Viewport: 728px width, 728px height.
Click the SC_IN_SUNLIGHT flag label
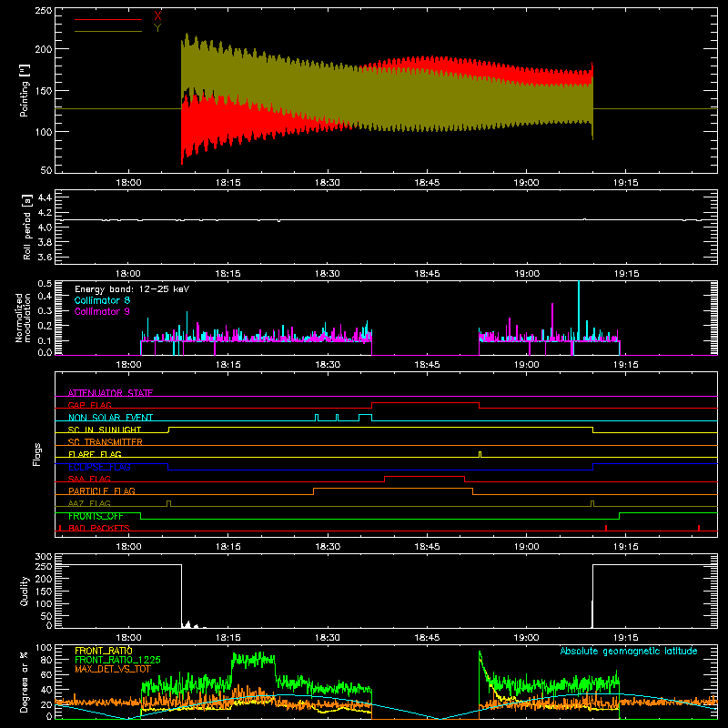[x=105, y=430]
